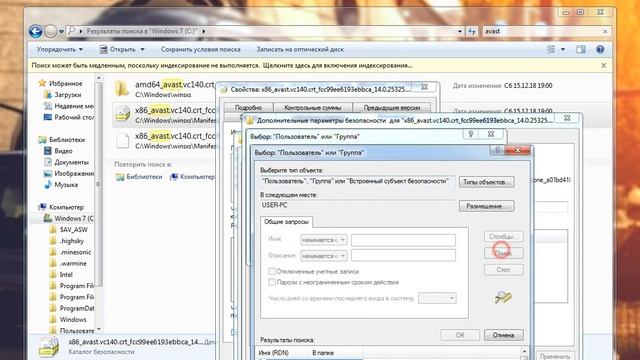Select Компьютер in the navigation pane
Viewport: 640px width, 360px height.
pos(61,207)
